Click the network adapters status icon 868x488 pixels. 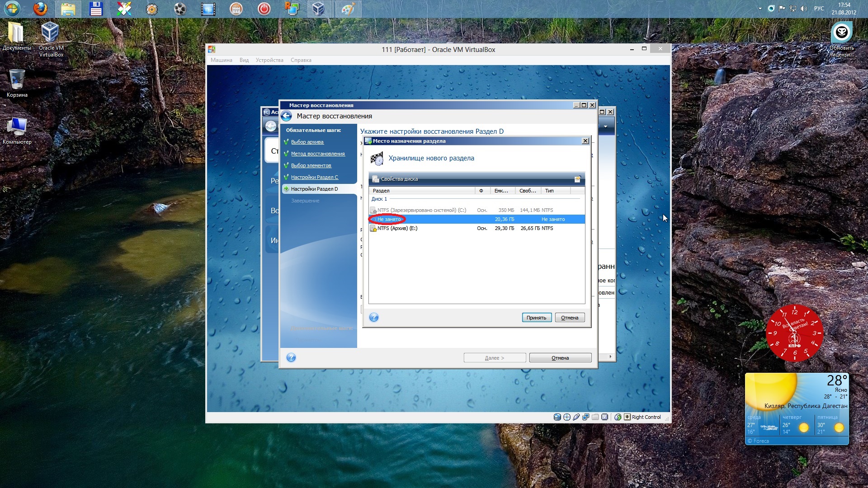(x=586, y=417)
